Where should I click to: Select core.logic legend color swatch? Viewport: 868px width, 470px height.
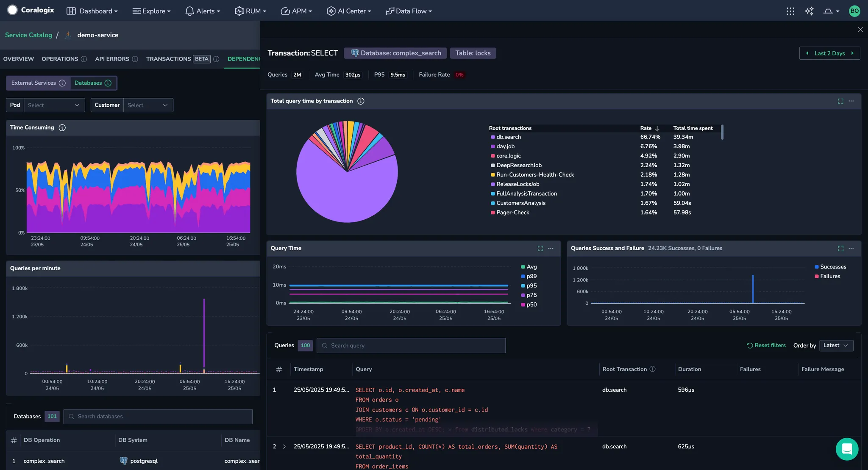point(493,156)
